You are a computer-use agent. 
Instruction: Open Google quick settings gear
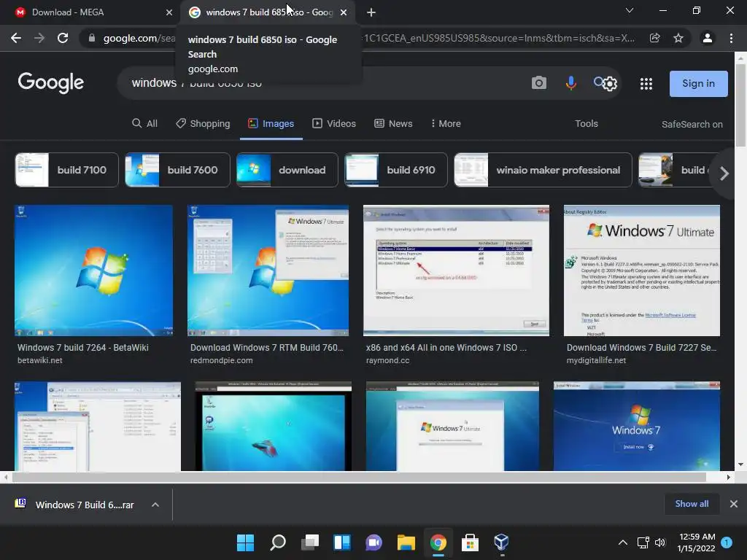point(610,85)
